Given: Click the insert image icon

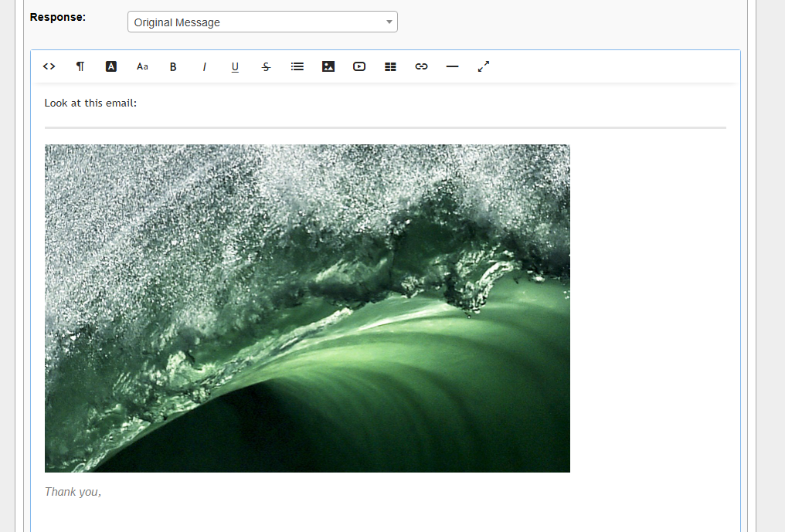Looking at the screenshot, I should (x=328, y=66).
